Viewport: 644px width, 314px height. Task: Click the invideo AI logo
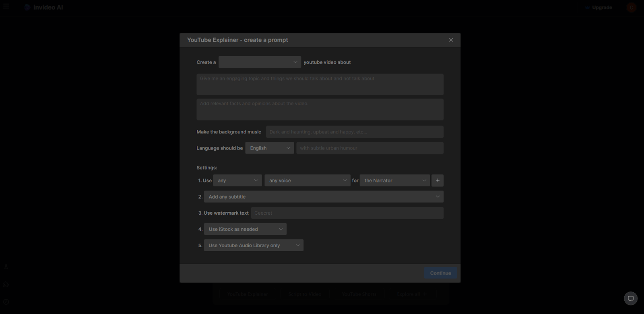43,7
